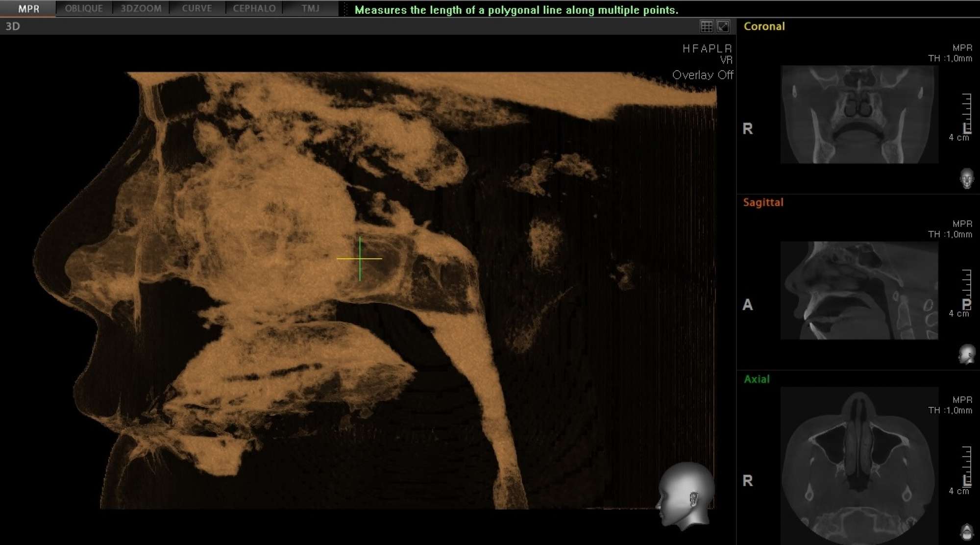Open the TMJ tab

310,8
